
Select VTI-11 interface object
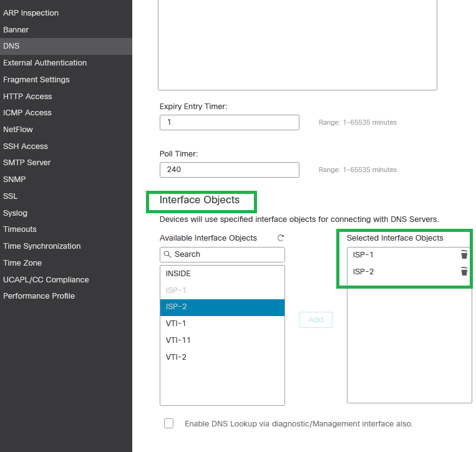[222, 340]
